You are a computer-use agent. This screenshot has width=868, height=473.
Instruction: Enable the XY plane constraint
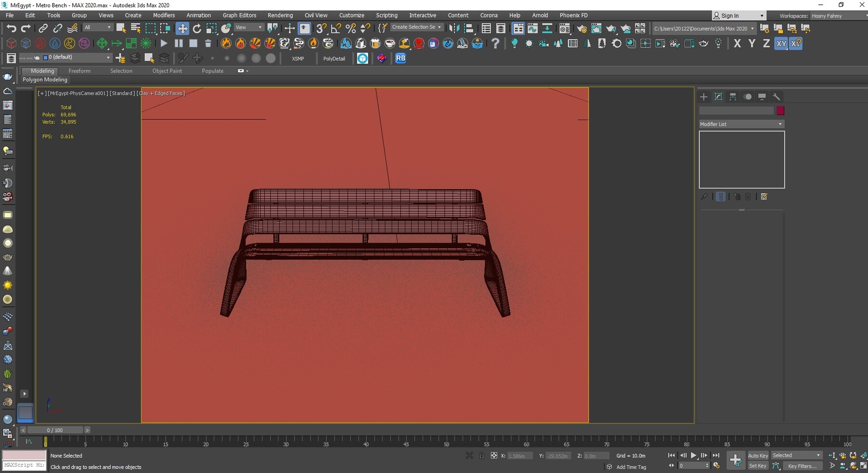point(781,43)
